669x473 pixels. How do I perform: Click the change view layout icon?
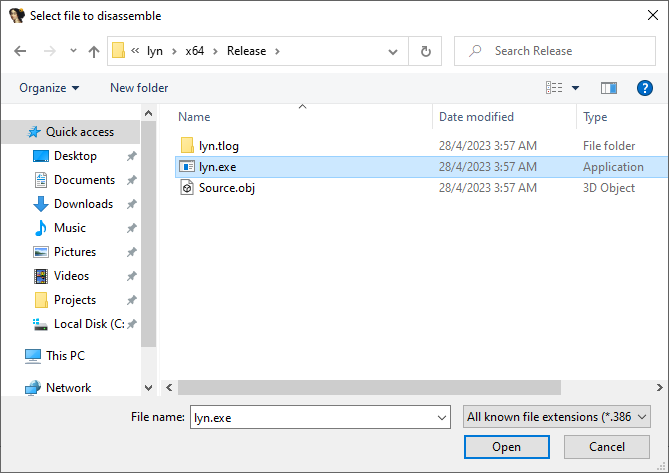coord(554,88)
